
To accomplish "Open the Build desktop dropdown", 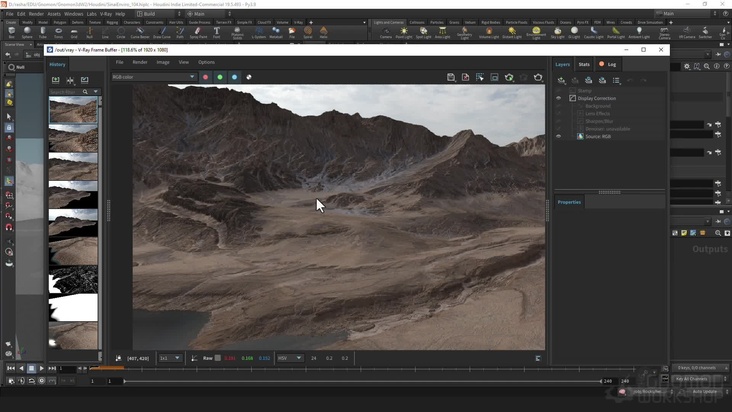I will click(158, 14).
